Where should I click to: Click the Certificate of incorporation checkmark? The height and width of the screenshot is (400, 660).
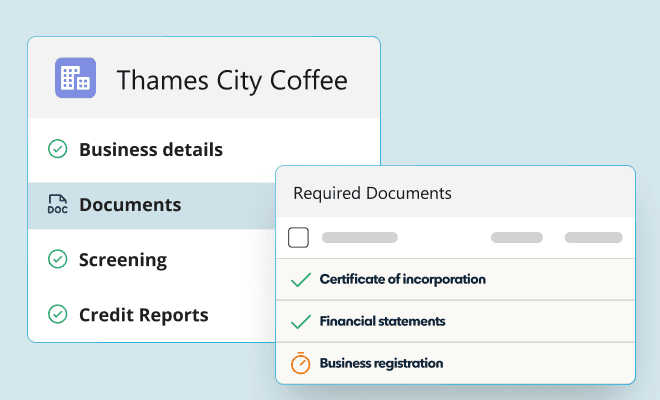(300, 280)
